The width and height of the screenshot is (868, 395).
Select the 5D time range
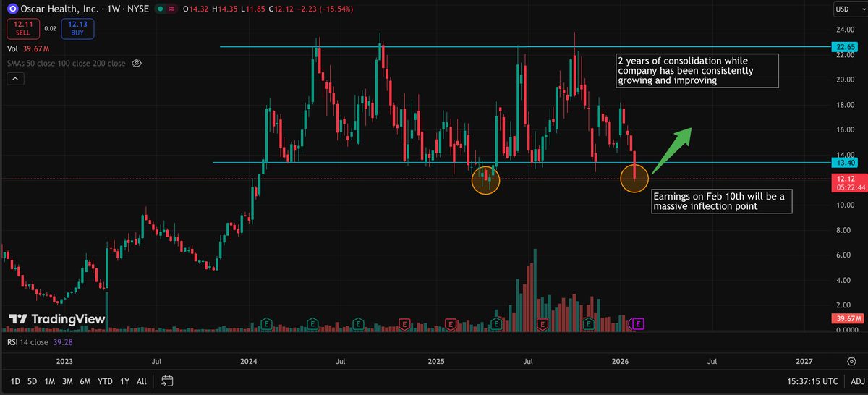(33, 381)
